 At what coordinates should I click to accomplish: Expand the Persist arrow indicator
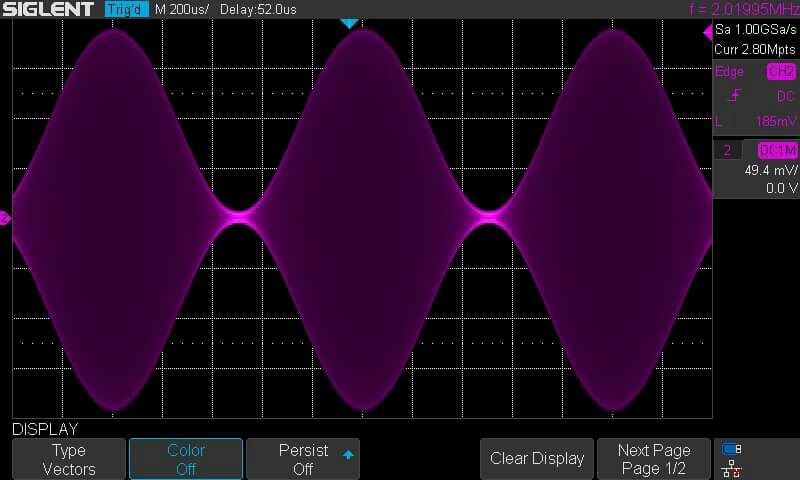point(348,455)
